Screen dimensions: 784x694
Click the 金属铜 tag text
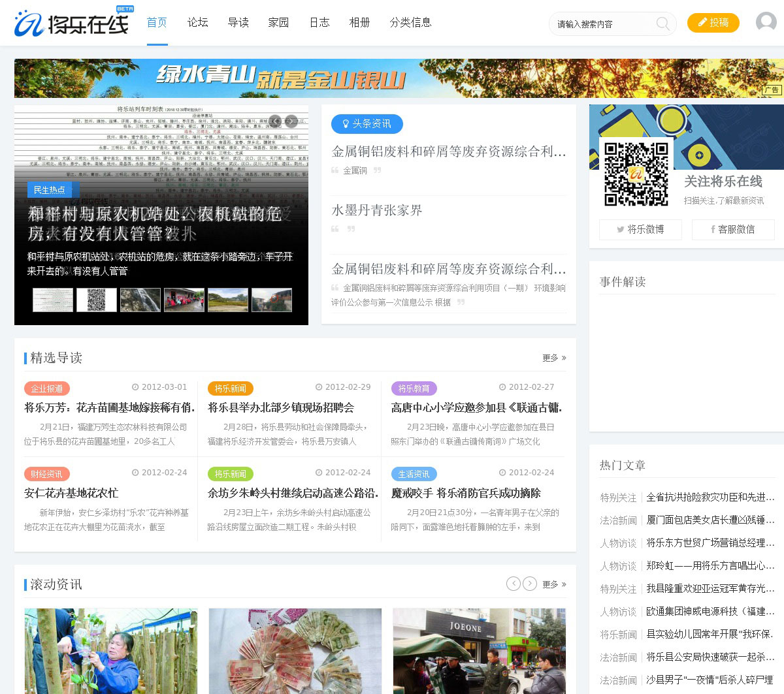point(355,170)
